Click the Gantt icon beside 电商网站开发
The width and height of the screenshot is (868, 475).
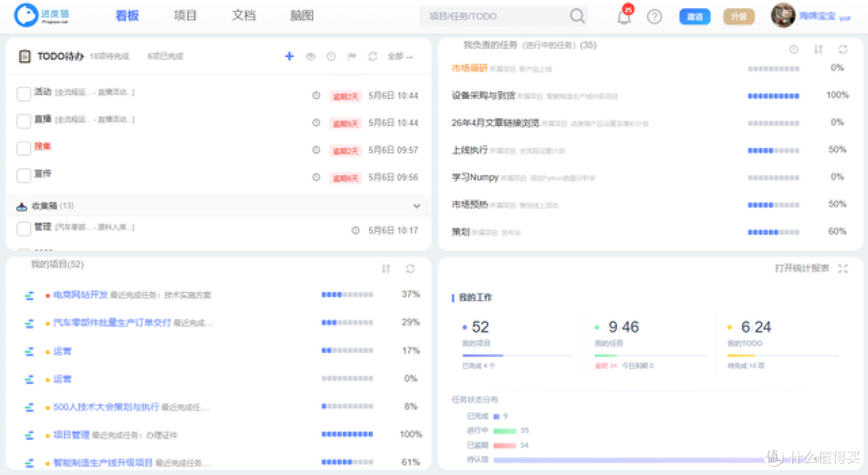point(30,296)
